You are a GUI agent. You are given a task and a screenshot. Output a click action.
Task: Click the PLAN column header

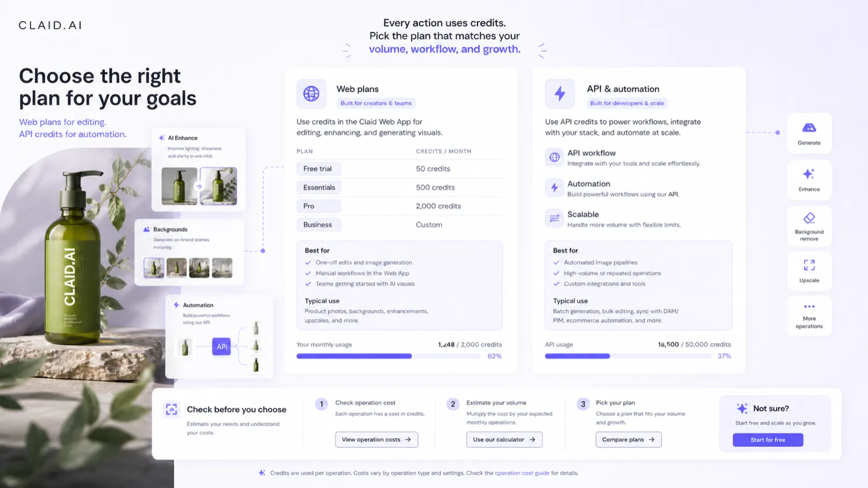tap(304, 151)
